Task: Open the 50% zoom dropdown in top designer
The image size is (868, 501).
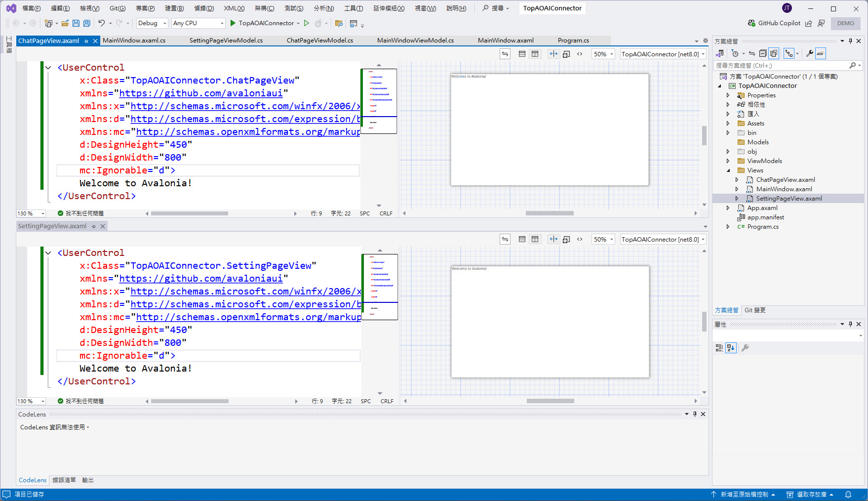Action: click(603, 54)
